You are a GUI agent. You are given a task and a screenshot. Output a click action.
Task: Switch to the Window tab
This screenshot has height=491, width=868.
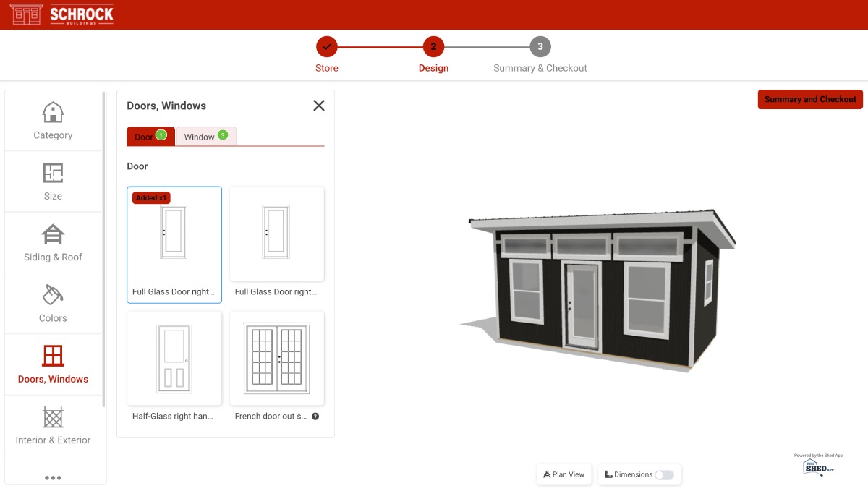205,137
